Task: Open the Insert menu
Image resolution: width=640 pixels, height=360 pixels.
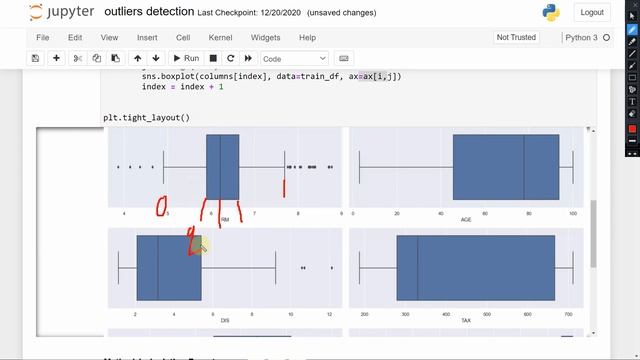Action: pos(147,38)
